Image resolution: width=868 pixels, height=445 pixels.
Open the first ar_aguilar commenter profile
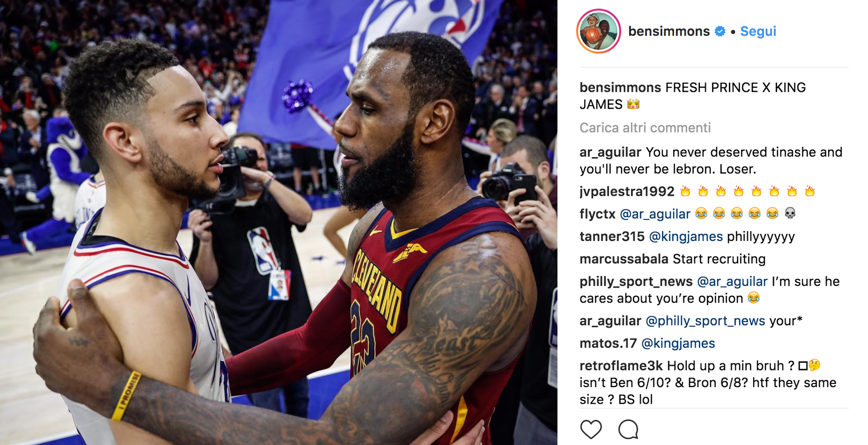pos(610,152)
